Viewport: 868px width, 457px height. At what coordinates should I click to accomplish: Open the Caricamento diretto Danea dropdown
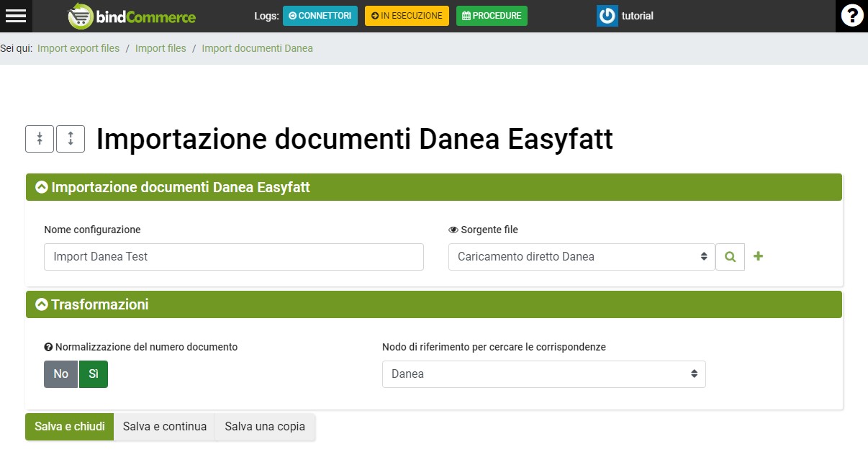(x=580, y=256)
